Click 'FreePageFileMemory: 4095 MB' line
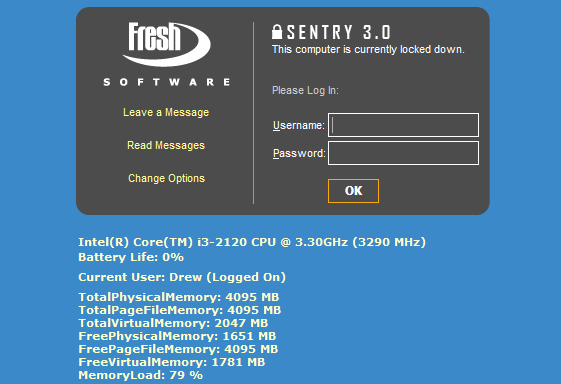This screenshot has width=561, height=384. point(179,349)
